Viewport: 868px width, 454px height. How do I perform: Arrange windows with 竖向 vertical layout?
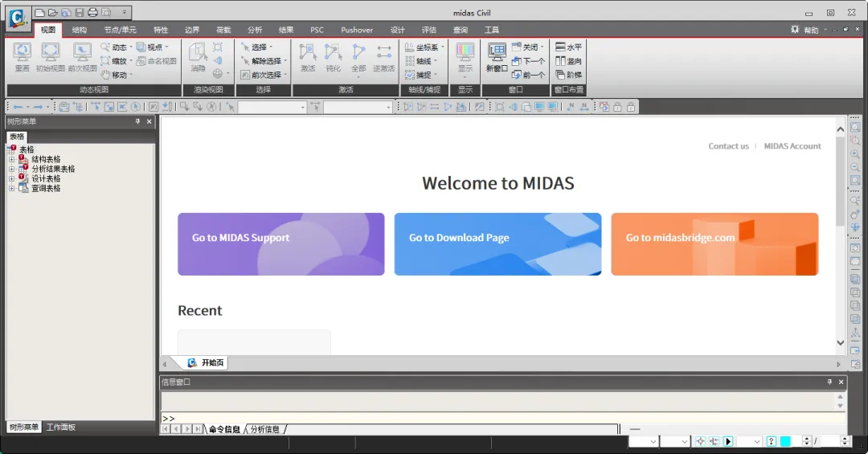click(568, 61)
